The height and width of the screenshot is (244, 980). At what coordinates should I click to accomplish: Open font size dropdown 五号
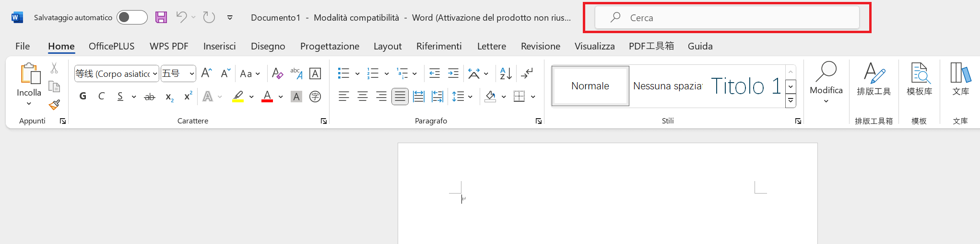[192, 73]
